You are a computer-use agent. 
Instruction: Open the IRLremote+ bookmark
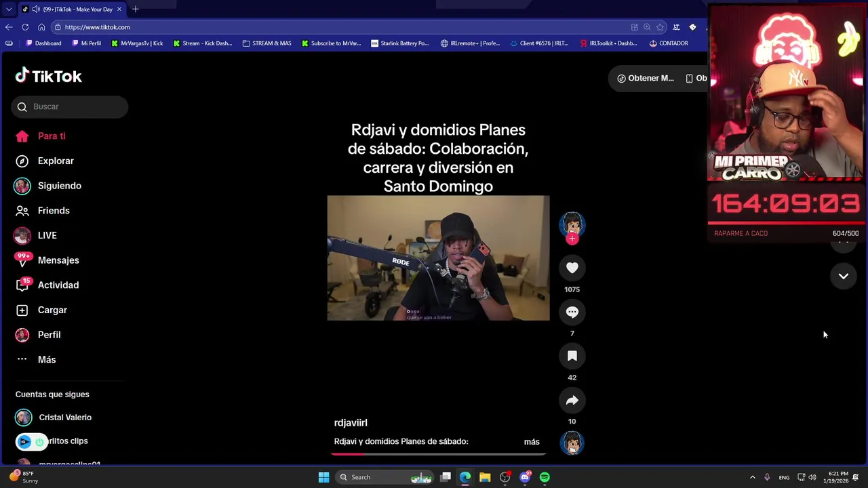pyautogui.click(x=470, y=43)
